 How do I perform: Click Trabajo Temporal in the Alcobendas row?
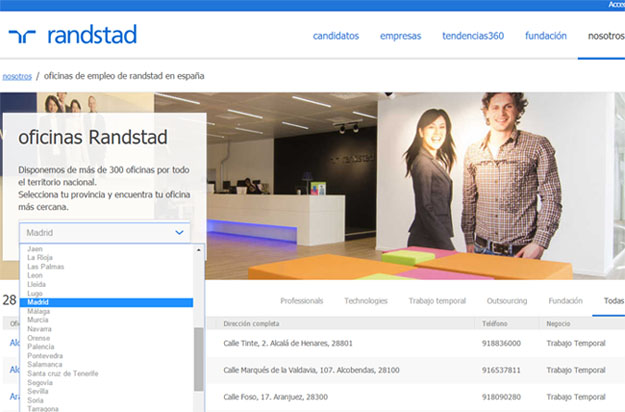point(576,370)
